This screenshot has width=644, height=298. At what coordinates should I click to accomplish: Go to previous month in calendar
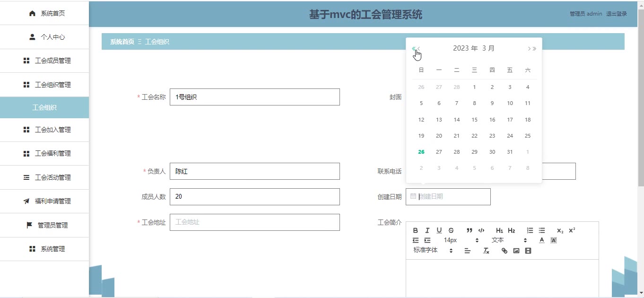419,48
